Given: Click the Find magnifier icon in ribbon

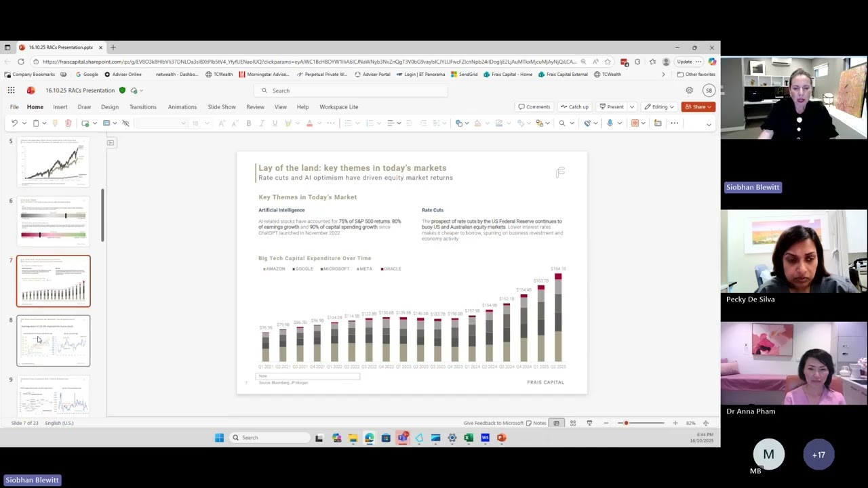Looking at the screenshot, I should tap(561, 123).
